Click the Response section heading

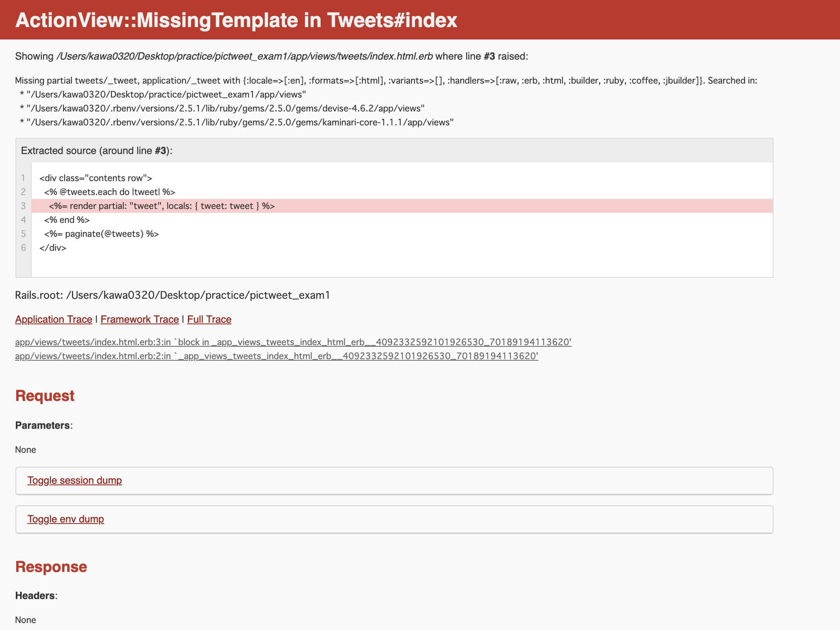click(x=51, y=567)
